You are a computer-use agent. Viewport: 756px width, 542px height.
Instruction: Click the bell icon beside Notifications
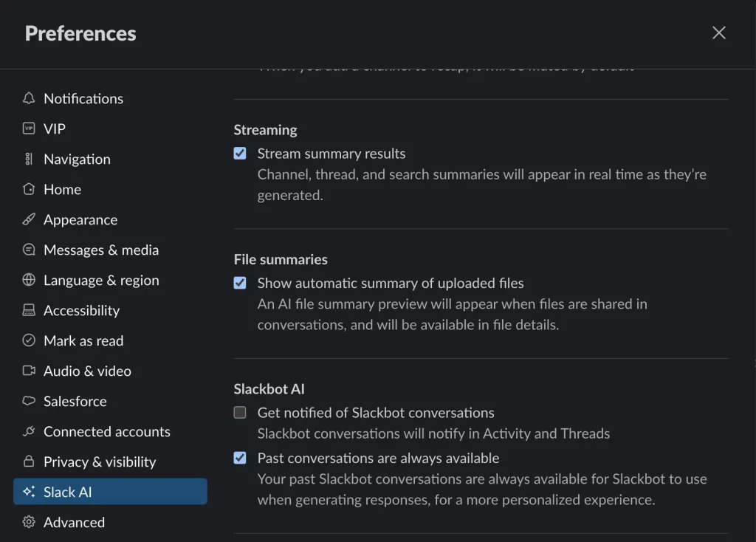[x=29, y=98]
